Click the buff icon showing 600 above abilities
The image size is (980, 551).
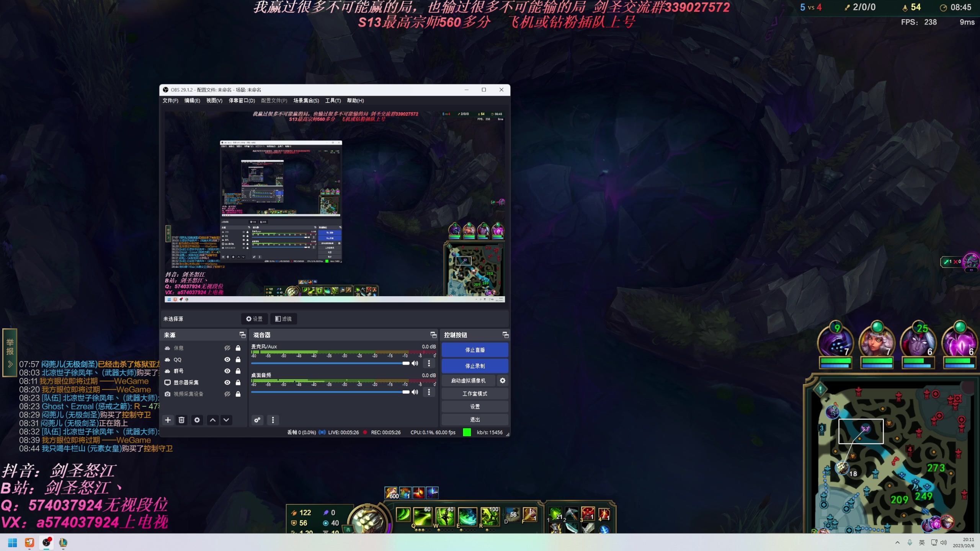[x=391, y=493]
